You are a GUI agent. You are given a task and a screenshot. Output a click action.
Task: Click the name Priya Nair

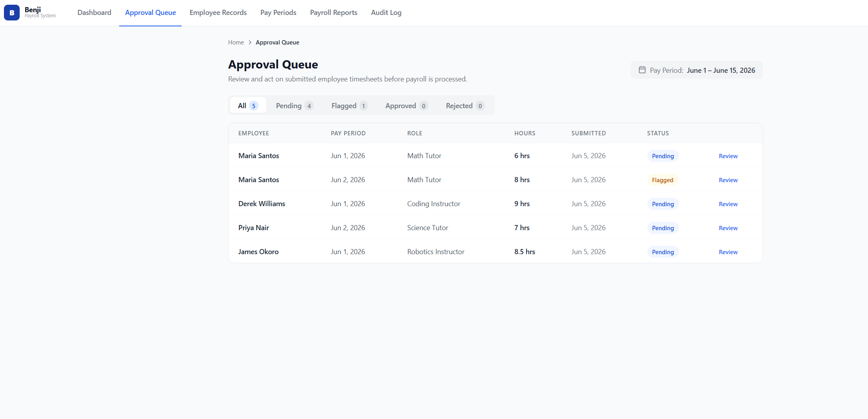pos(254,227)
